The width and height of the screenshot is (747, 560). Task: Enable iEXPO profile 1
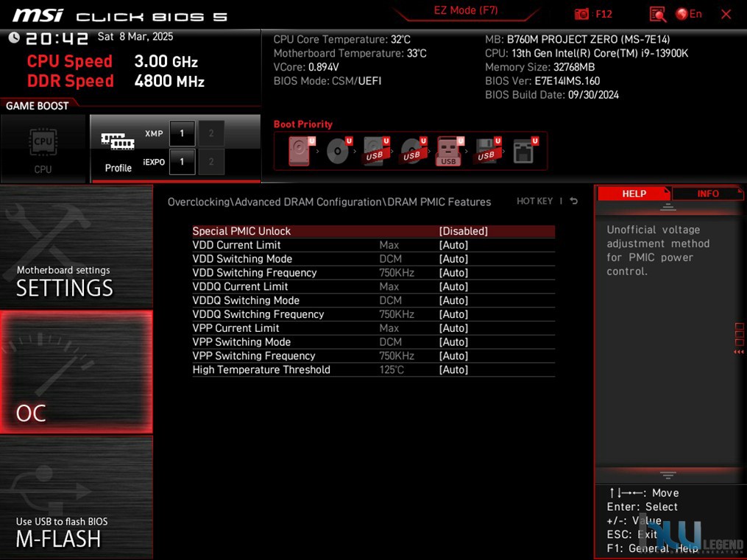pyautogui.click(x=182, y=161)
